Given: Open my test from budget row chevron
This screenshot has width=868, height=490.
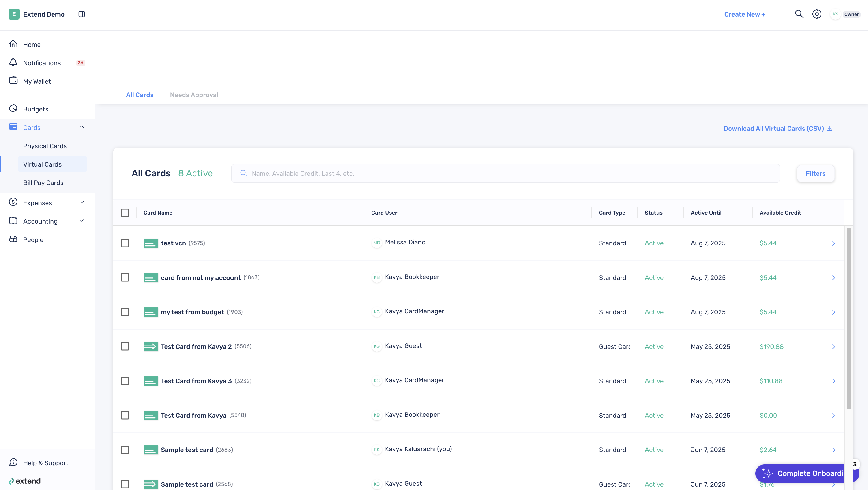Looking at the screenshot, I should tap(834, 312).
